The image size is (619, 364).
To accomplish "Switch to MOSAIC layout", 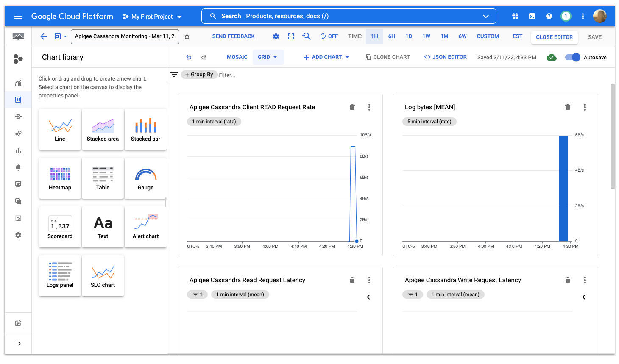I will 237,57.
